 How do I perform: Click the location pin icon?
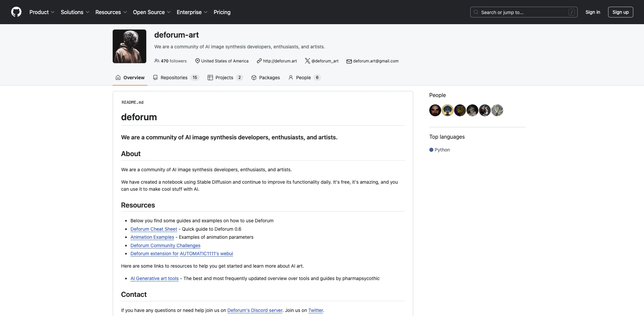click(x=198, y=61)
